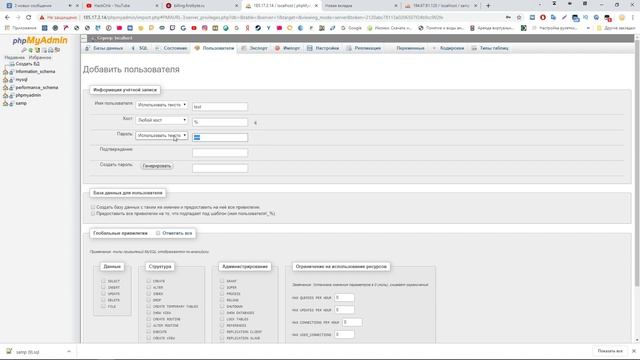Viewport: 640px width, 360px height.
Task: Click the MAX CONNECTIONS PER HOUR field
Action: pos(352,322)
